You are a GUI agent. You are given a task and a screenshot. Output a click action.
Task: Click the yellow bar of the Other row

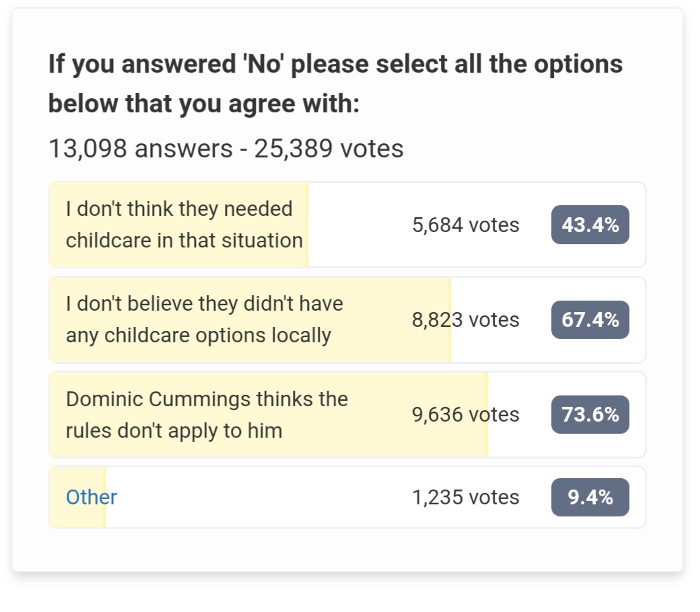click(77, 498)
